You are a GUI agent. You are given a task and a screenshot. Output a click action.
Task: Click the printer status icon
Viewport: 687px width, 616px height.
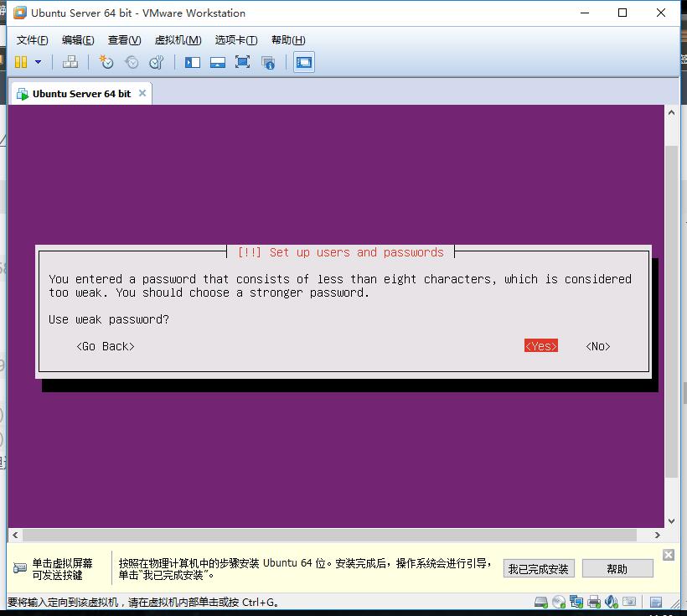click(x=594, y=602)
